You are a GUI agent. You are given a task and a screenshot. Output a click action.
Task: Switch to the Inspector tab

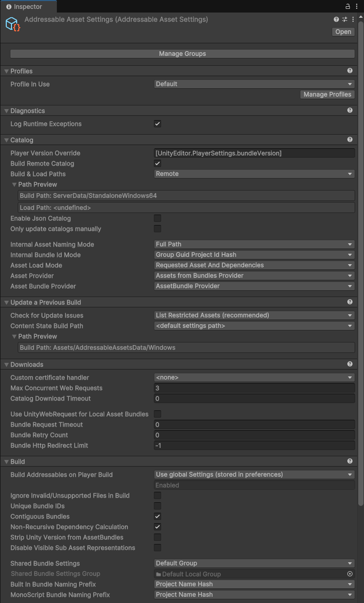coord(29,7)
